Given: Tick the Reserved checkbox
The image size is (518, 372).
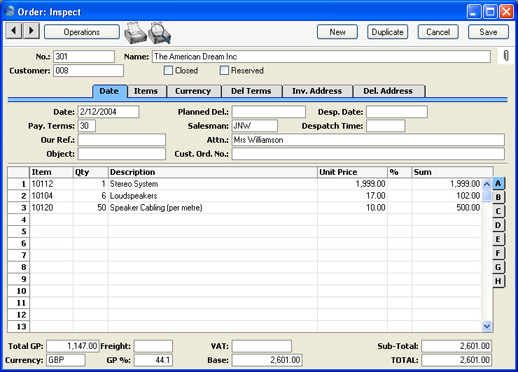Looking at the screenshot, I should pyautogui.click(x=224, y=70).
